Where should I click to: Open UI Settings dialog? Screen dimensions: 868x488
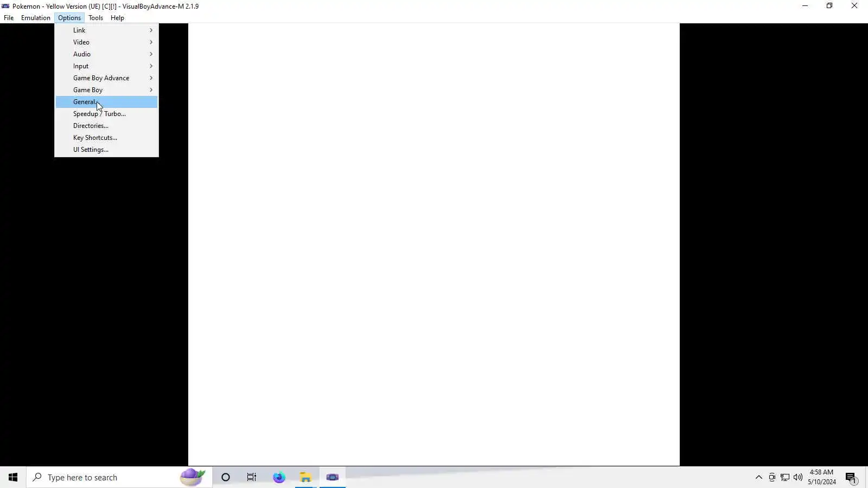[x=106, y=150]
